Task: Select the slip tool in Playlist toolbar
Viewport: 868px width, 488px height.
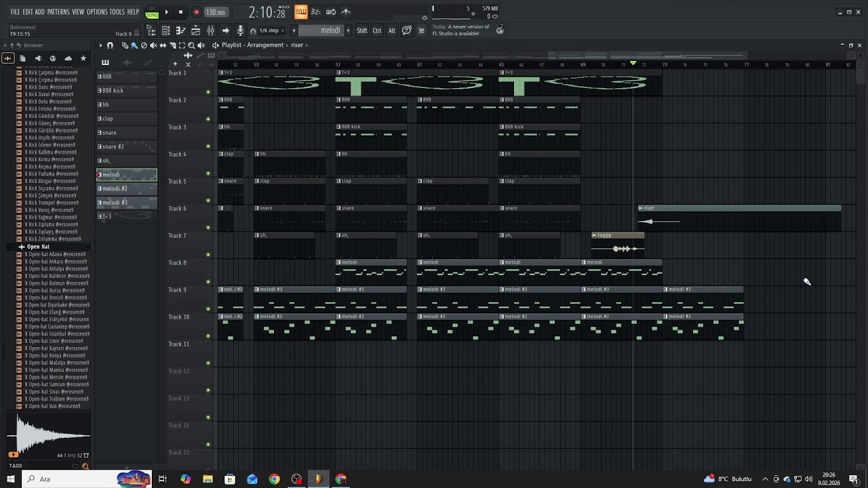Action: 163,45
